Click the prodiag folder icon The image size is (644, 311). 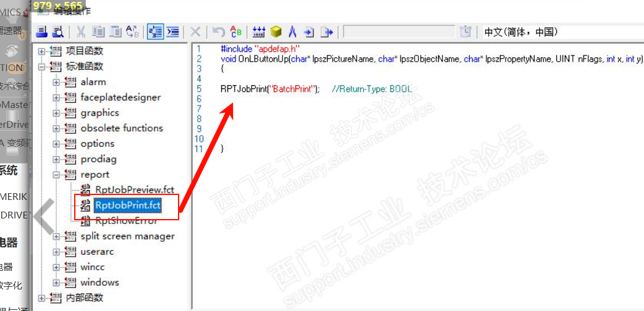coord(70,159)
